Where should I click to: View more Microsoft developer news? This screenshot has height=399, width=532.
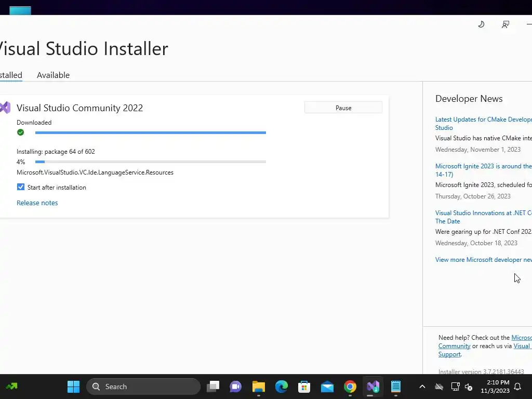[x=484, y=260]
